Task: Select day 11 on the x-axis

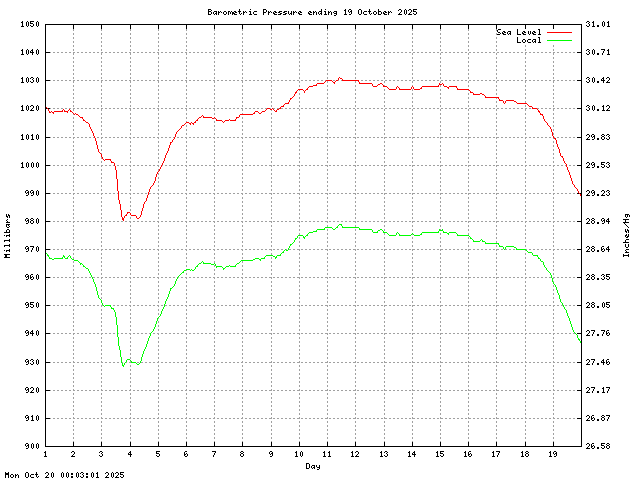Action: (x=326, y=455)
